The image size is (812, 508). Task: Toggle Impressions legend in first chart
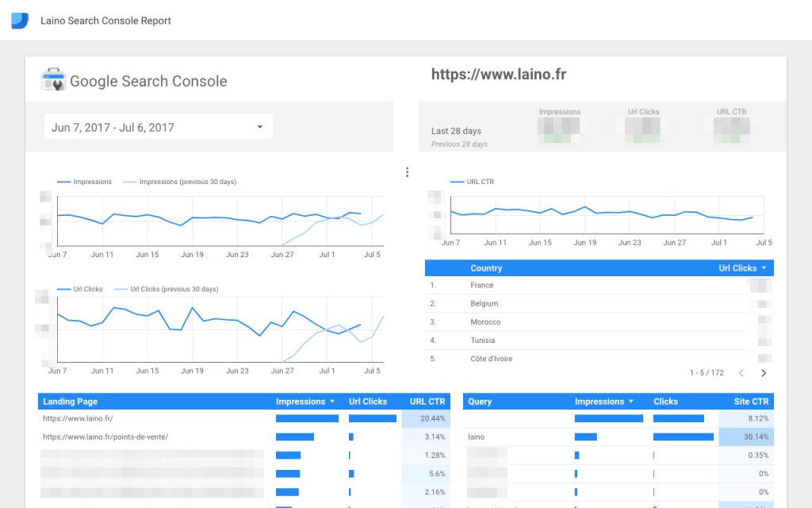(84, 182)
